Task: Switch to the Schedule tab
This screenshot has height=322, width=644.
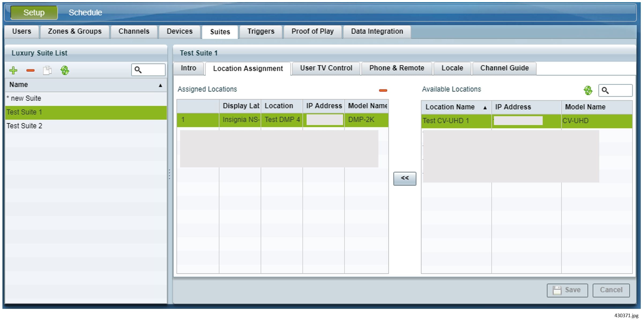Action: click(x=85, y=12)
